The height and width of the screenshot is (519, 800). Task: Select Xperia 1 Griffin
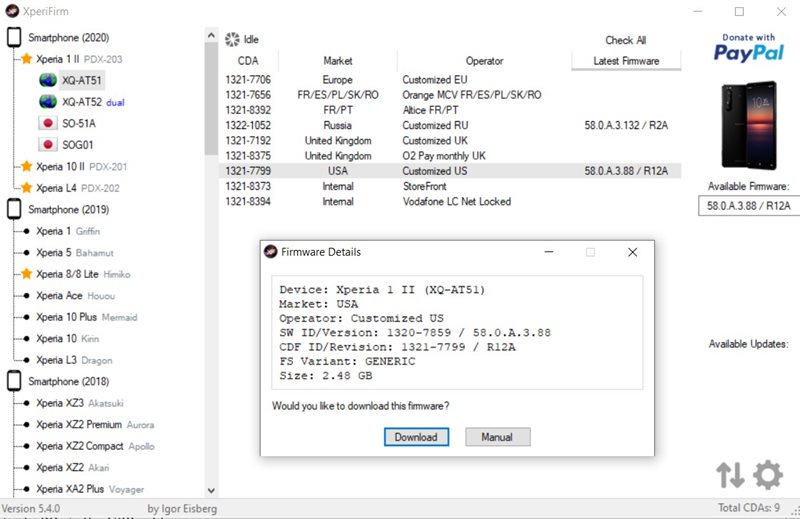[x=68, y=231]
